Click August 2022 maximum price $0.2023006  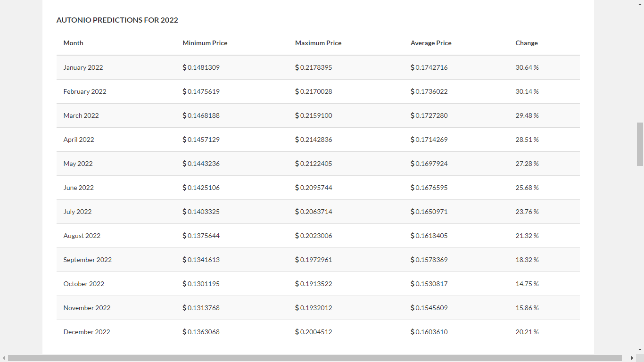click(x=314, y=236)
